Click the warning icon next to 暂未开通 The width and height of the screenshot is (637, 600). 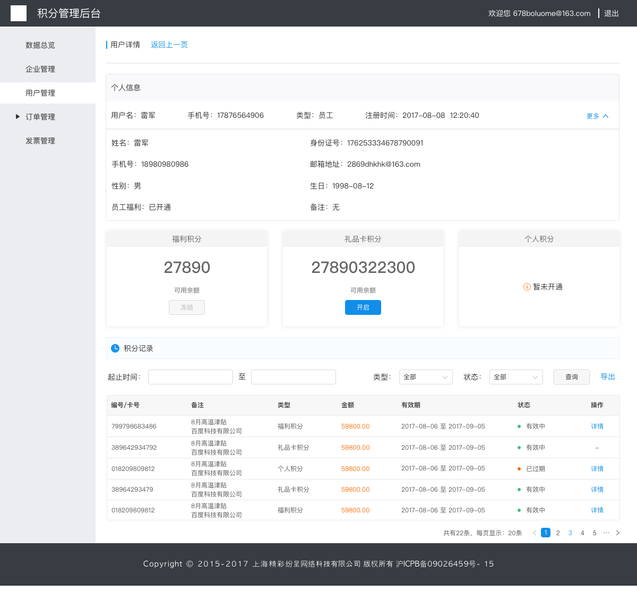526,287
